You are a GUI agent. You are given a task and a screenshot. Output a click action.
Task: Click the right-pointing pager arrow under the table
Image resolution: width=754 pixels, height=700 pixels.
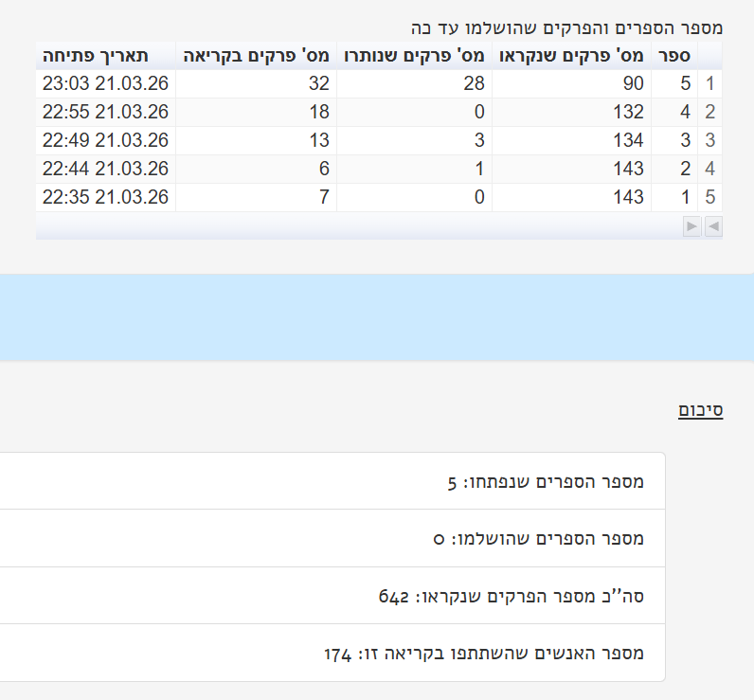point(692,226)
